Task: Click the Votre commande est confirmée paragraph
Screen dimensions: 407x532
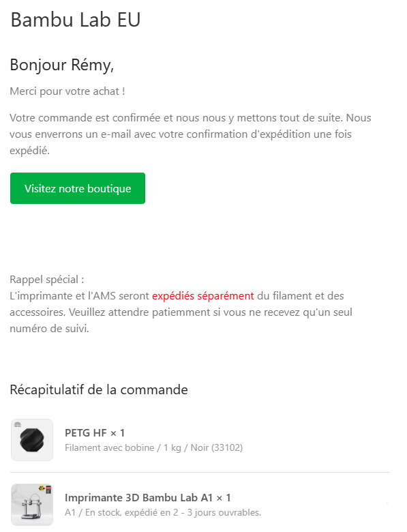Action: click(x=190, y=134)
